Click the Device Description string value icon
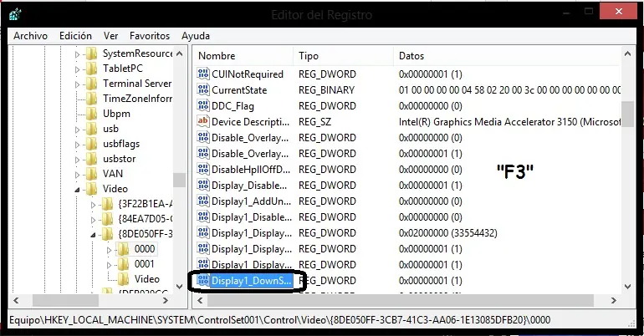This screenshot has height=336, width=644. pos(203,121)
